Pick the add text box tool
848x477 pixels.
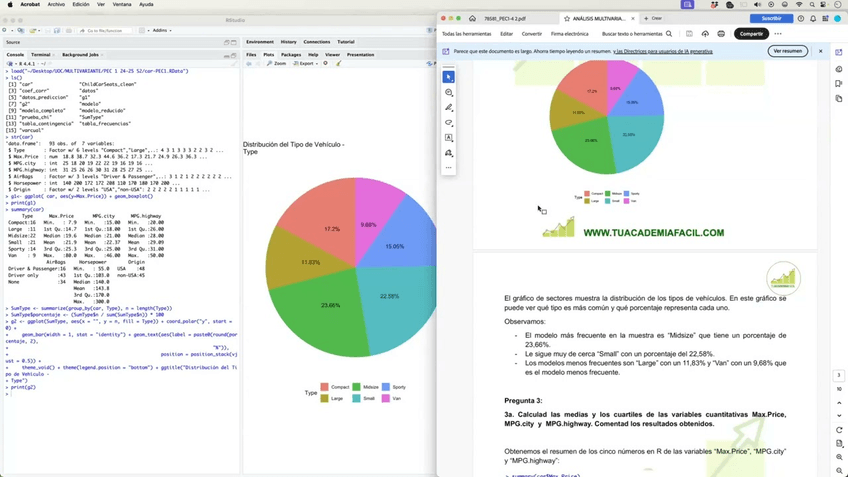coord(449,138)
